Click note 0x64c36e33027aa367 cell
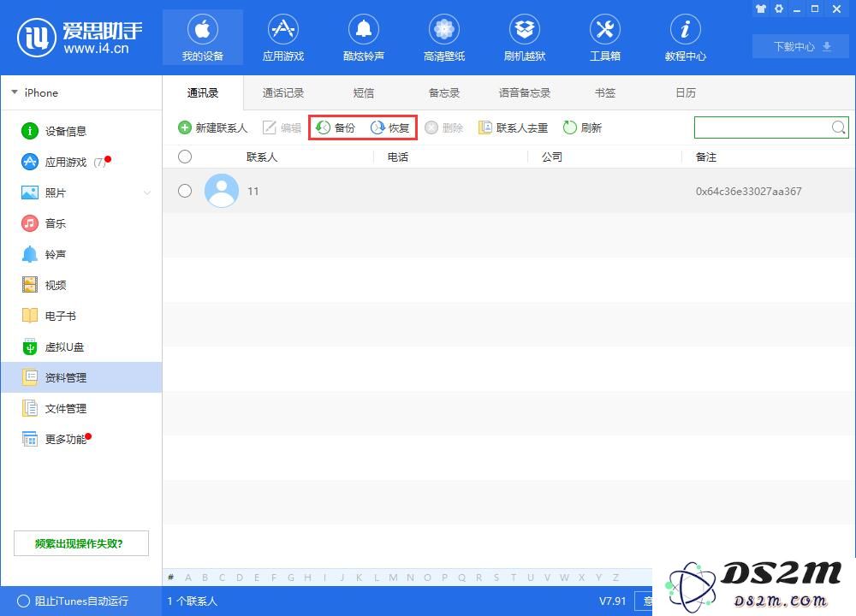856x616 pixels. (x=748, y=192)
